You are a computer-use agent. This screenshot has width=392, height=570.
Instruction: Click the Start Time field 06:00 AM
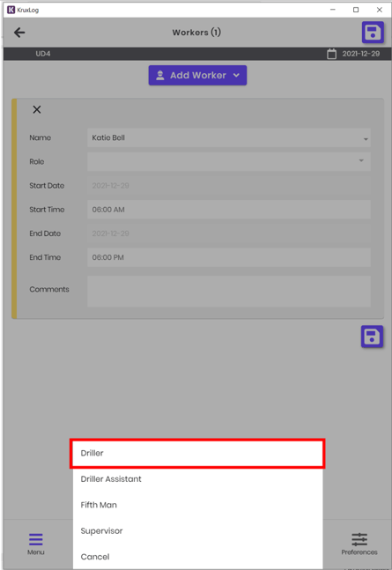[229, 210]
